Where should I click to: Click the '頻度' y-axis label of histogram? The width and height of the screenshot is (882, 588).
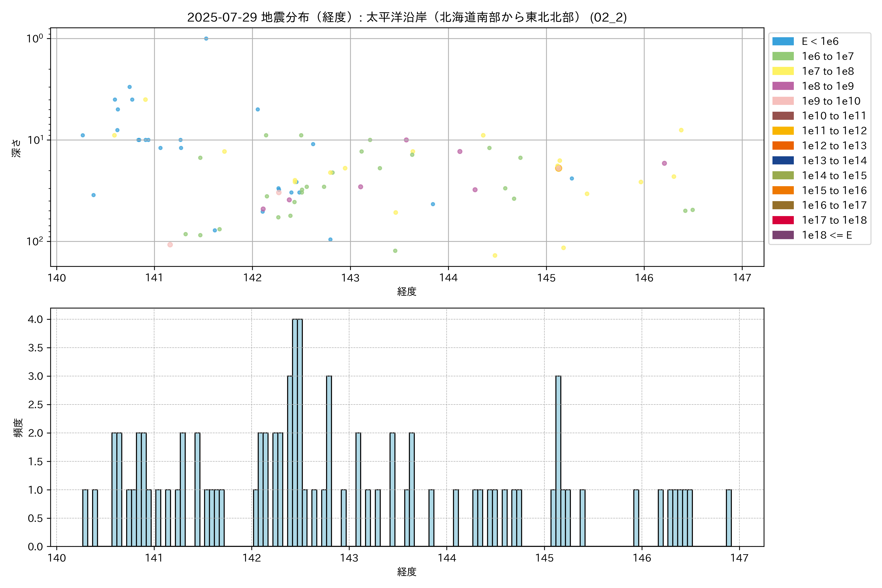tap(18, 428)
